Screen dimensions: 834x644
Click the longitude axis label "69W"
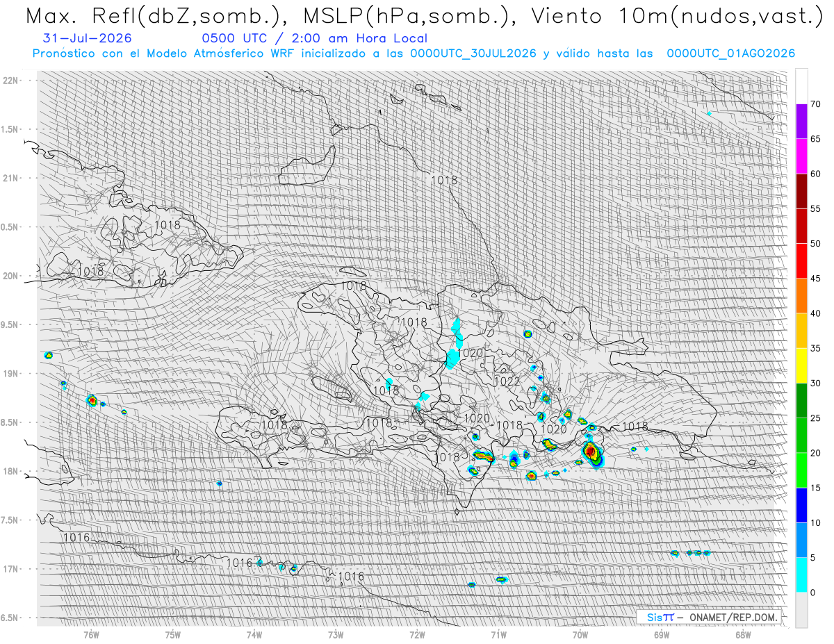tap(662, 634)
